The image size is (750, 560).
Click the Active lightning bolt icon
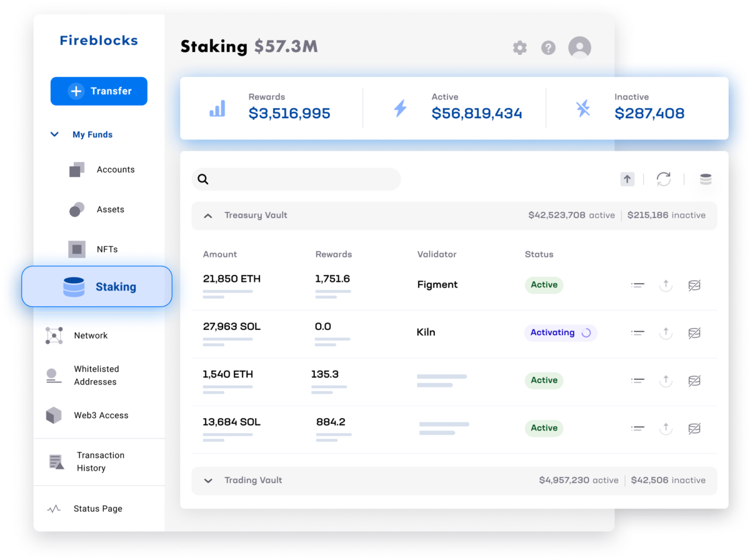click(400, 108)
